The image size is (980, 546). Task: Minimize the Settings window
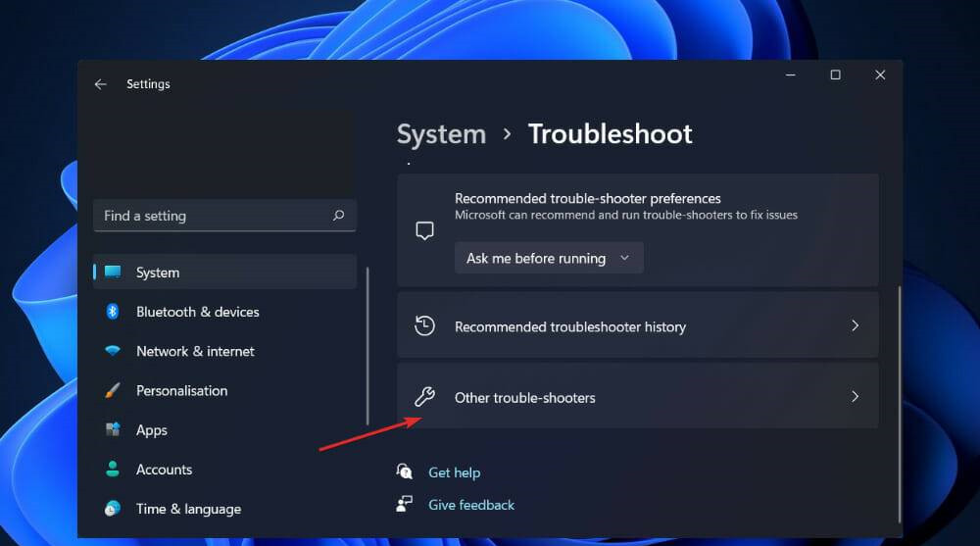[791, 75]
